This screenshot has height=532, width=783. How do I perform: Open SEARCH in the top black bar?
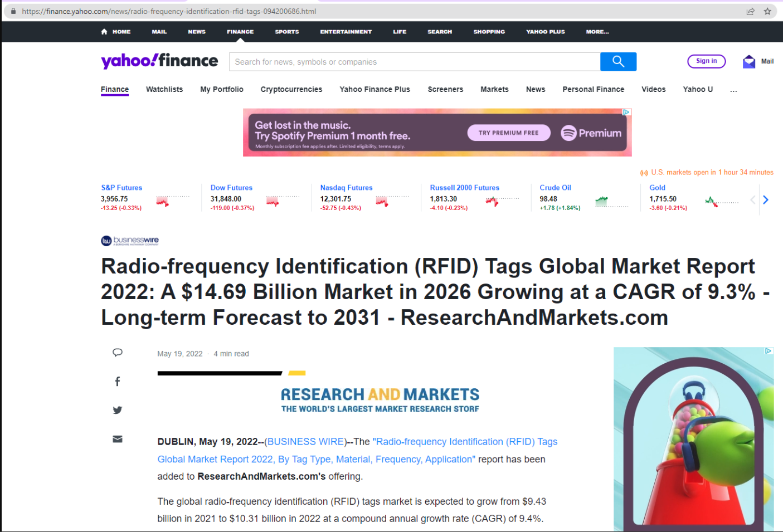click(x=440, y=32)
